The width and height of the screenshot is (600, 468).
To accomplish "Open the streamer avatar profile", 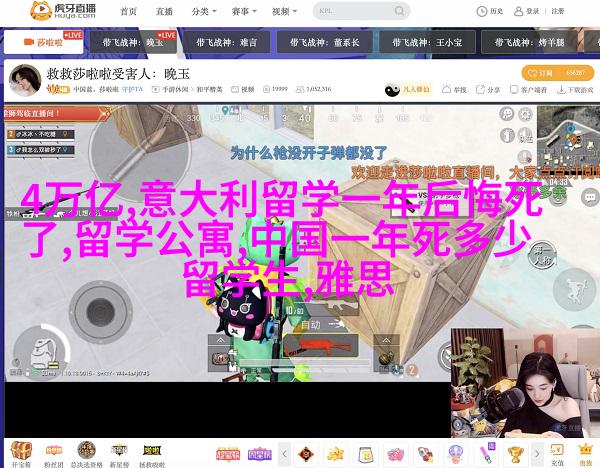I will pyautogui.click(x=25, y=80).
